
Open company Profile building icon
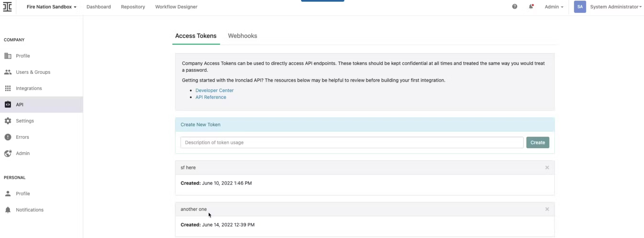click(x=8, y=56)
